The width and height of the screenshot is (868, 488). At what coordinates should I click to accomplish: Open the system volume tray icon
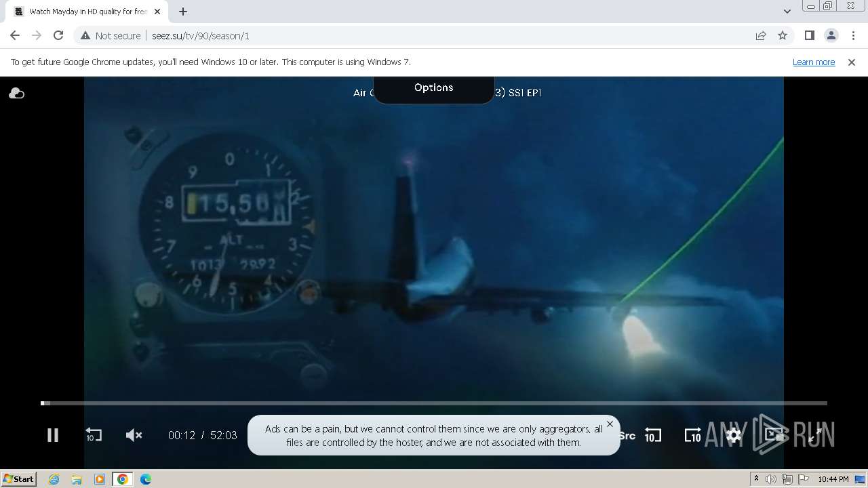coord(771,479)
